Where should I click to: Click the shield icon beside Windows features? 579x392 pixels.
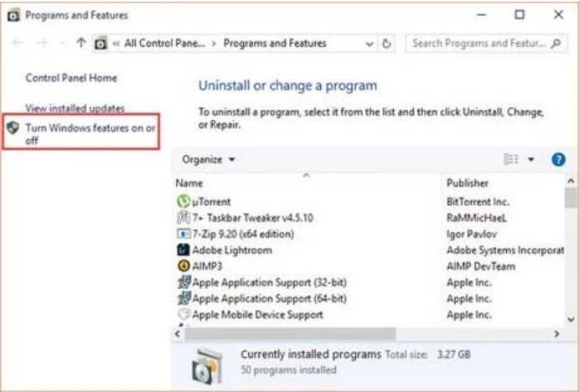(13, 127)
